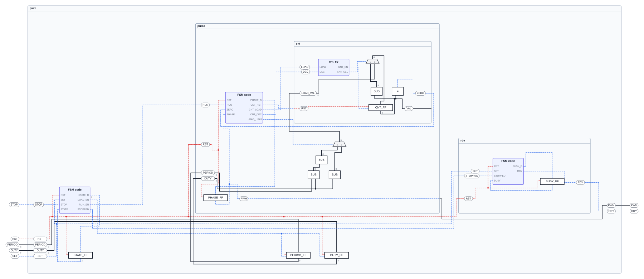Click the equals comparator box
Viewport: 644px width, 279px height.
[397, 91]
